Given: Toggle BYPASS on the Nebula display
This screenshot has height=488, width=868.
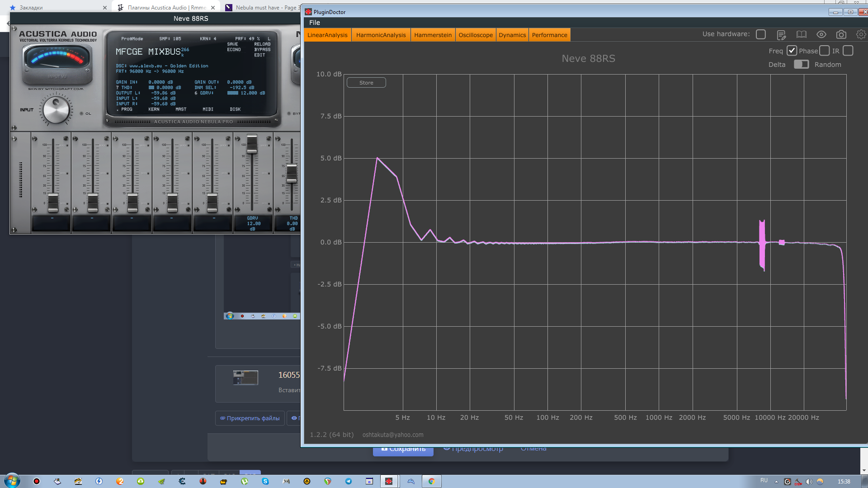Looking at the screenshot, I should pyautogui.click(x=262, y=50).
